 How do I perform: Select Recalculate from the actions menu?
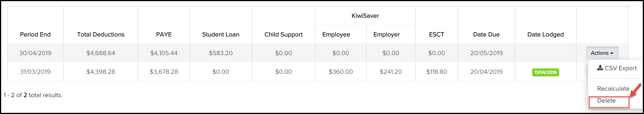[613, 89]
